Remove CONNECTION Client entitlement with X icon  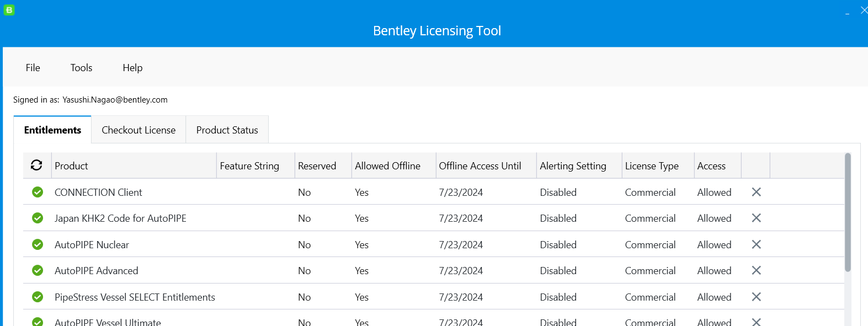click(x=756, y=192)
